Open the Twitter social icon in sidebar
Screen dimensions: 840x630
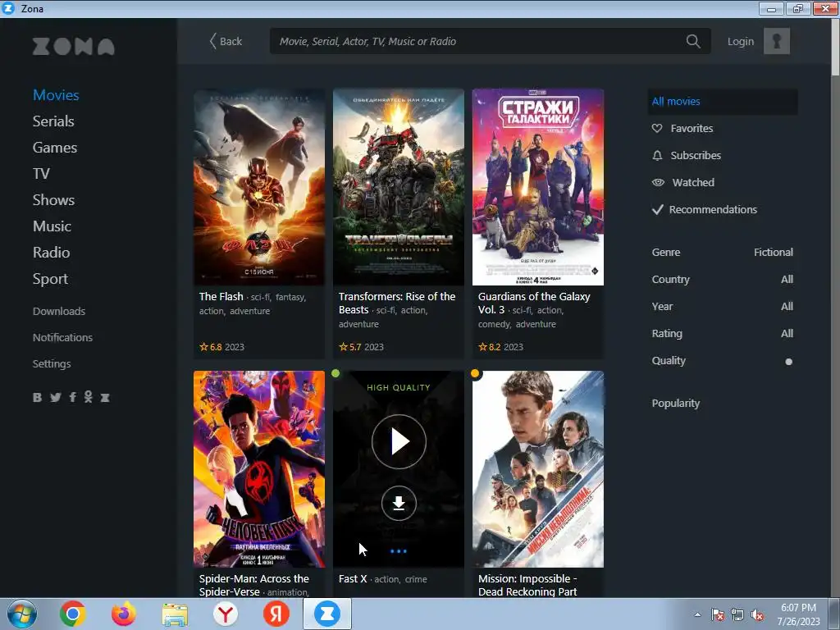55,397
